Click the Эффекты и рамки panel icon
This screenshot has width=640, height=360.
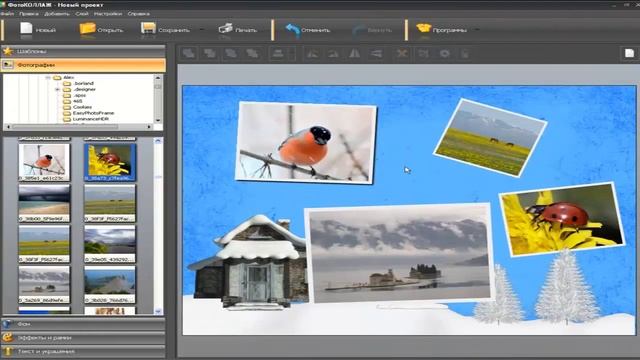click(7, 338)
